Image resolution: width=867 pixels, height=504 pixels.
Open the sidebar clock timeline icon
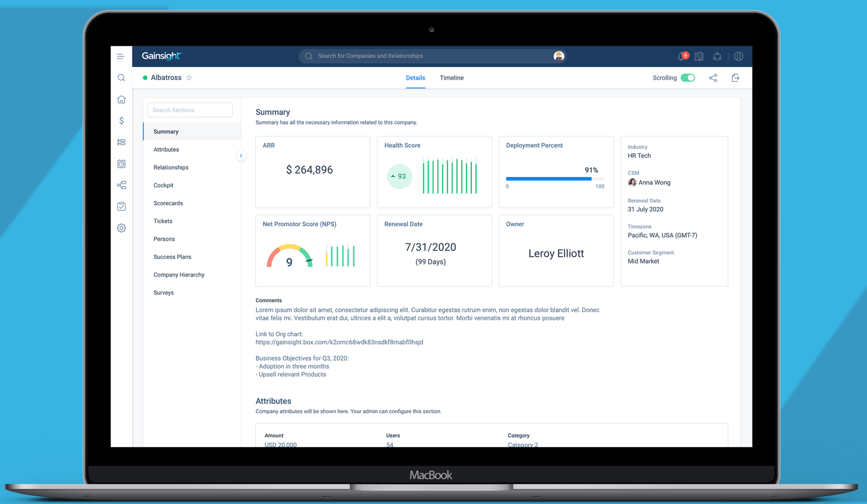121,163
